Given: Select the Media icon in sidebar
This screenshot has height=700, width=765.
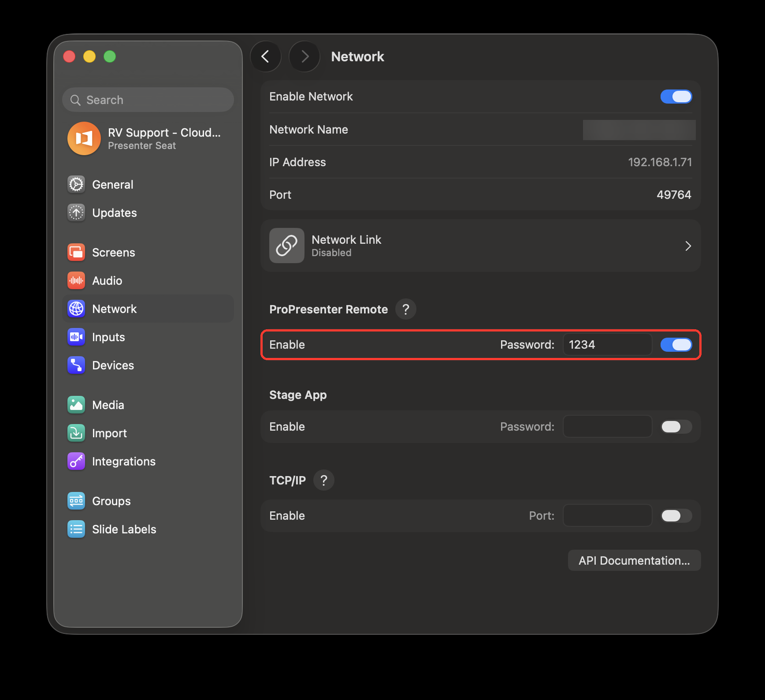Looking at the screenshot, I should coord(76,405).
